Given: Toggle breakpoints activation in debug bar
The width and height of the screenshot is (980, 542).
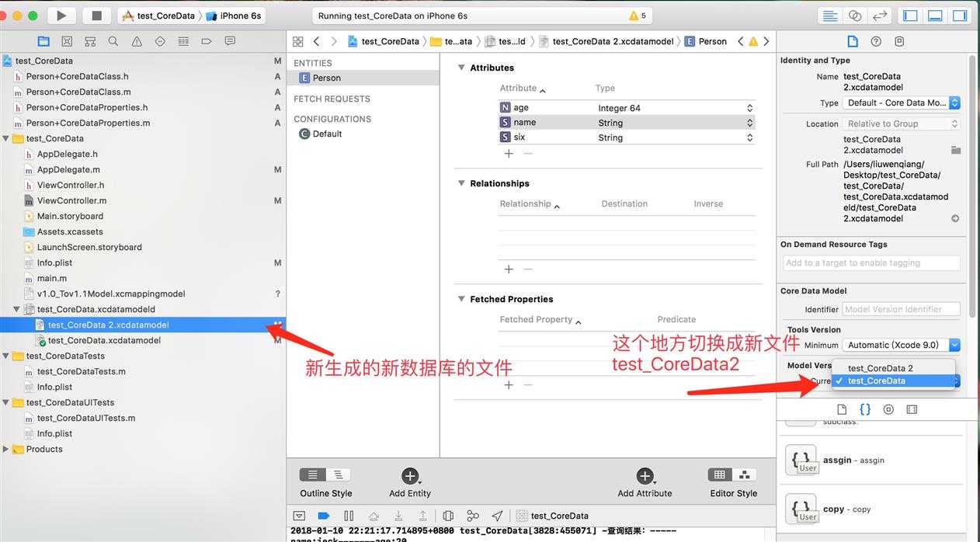Looking at the screenshot, I should [324, 516].
